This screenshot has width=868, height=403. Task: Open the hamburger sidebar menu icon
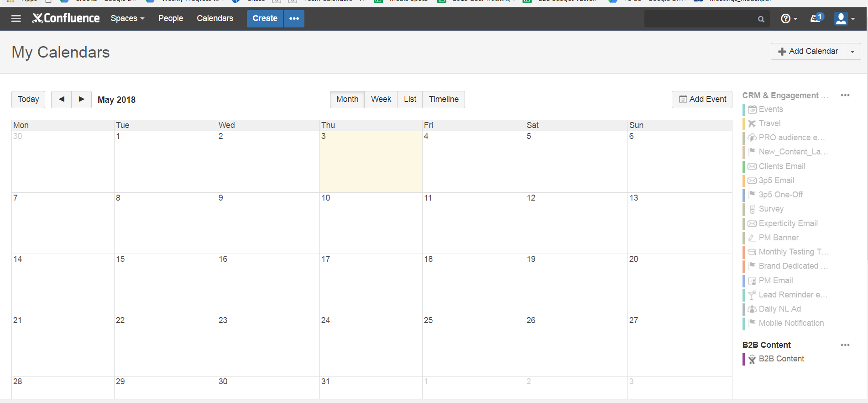click(x=16, y=18)
